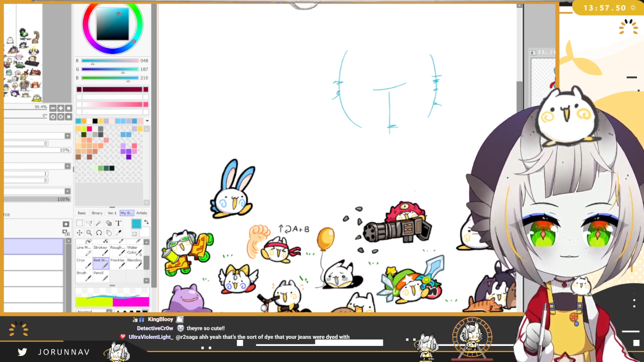Adjust the G slider at 187

click(x=110, y=69)
